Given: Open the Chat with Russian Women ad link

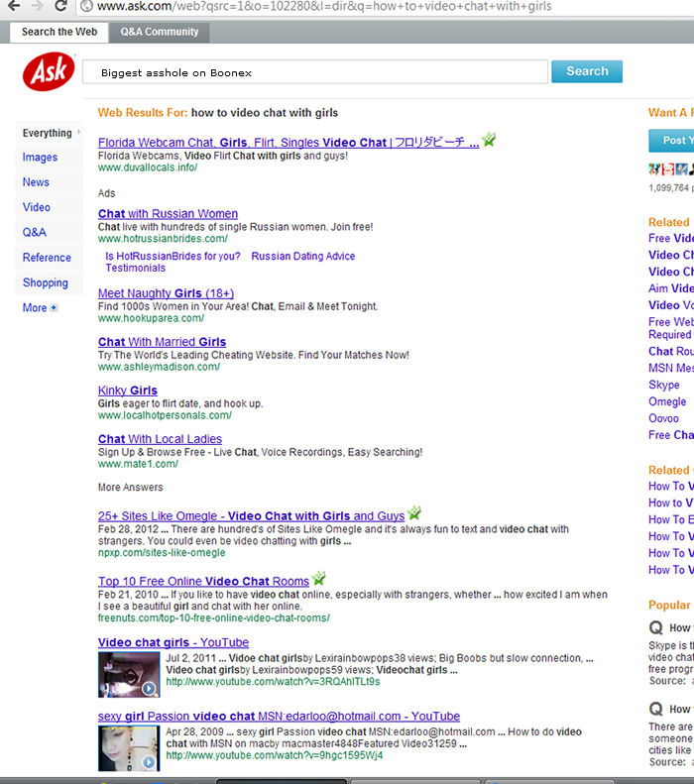Looking at the screenshot, I should tap(168, 214).
